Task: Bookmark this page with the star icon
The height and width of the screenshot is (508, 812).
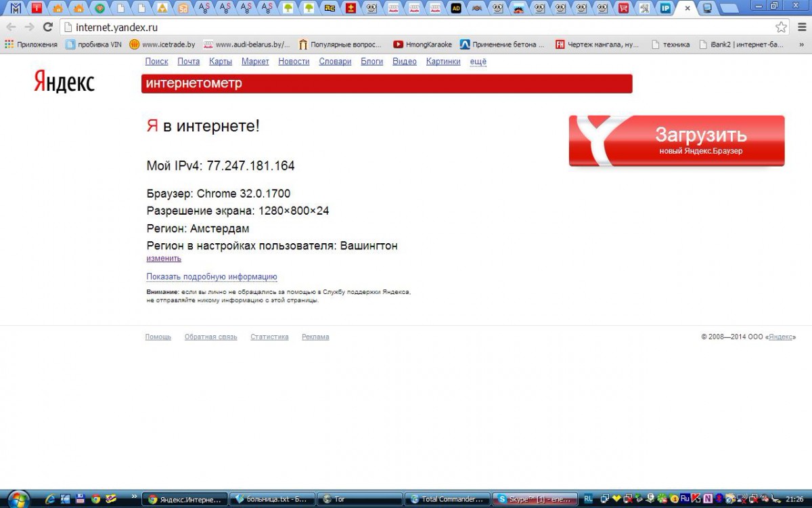Action: (782, 27)
